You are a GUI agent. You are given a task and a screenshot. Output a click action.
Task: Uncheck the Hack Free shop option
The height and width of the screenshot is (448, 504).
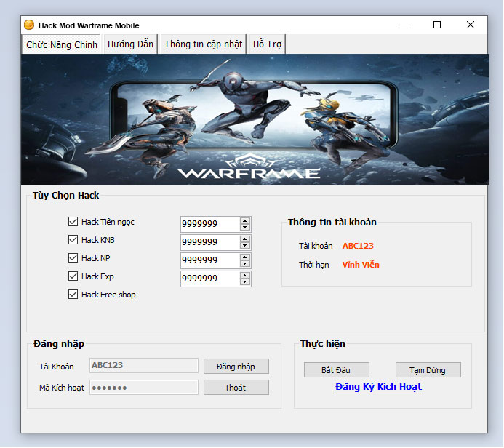(73, 295)
